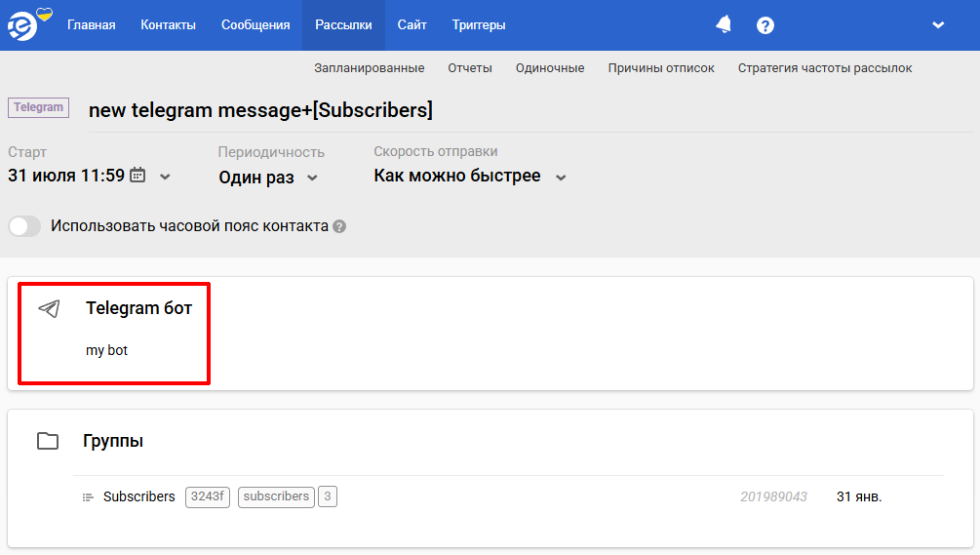Viewport: 980px width, 555px height.
Task: Click calendar icon next to start date
Action: coord(137,175)
